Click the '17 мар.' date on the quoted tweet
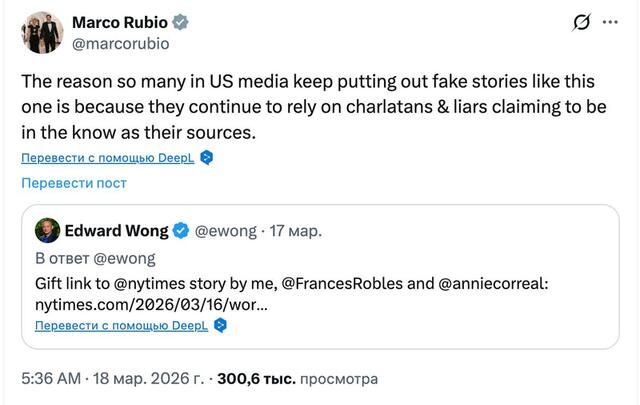This screenshot has width=640, height=405. click(x=296, y=231)
